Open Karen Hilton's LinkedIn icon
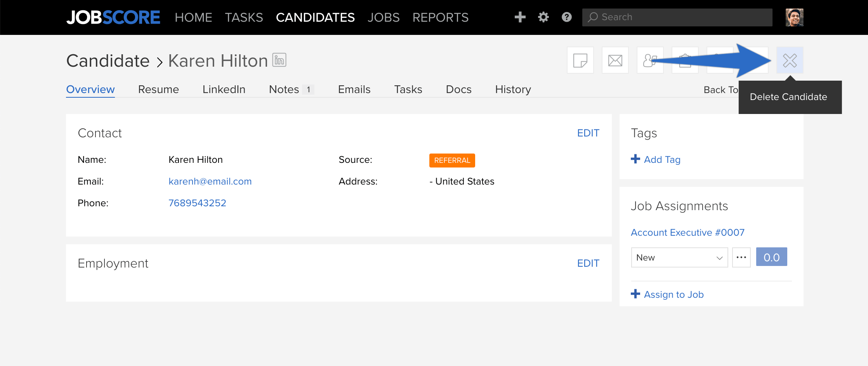This screenshot has height=366, width=868. tap(279, 60)
